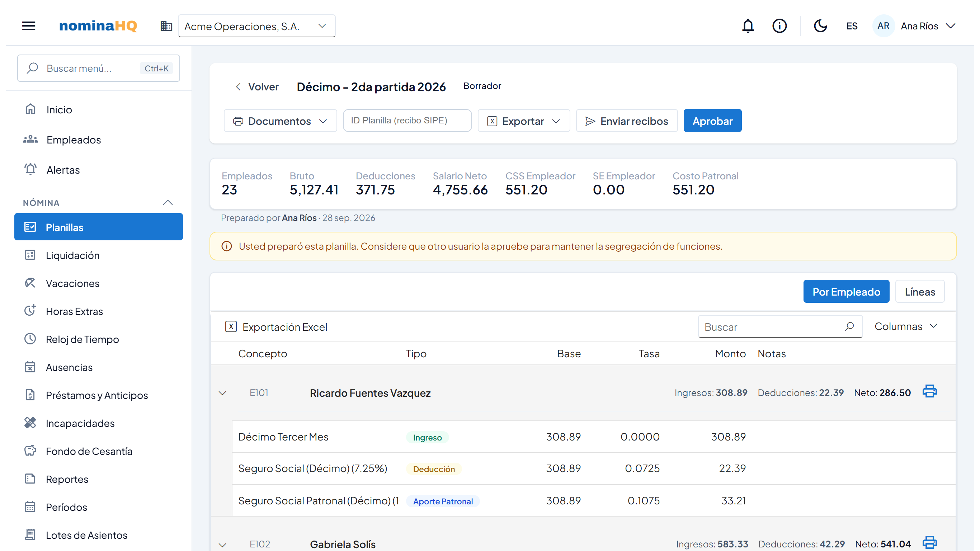Open the hamburger navigation menu

(29, 26)
